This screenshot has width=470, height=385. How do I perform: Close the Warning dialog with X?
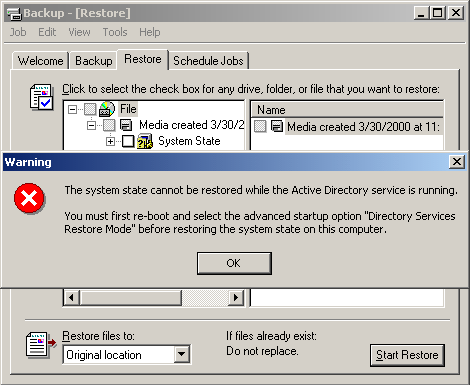point(456,162)
